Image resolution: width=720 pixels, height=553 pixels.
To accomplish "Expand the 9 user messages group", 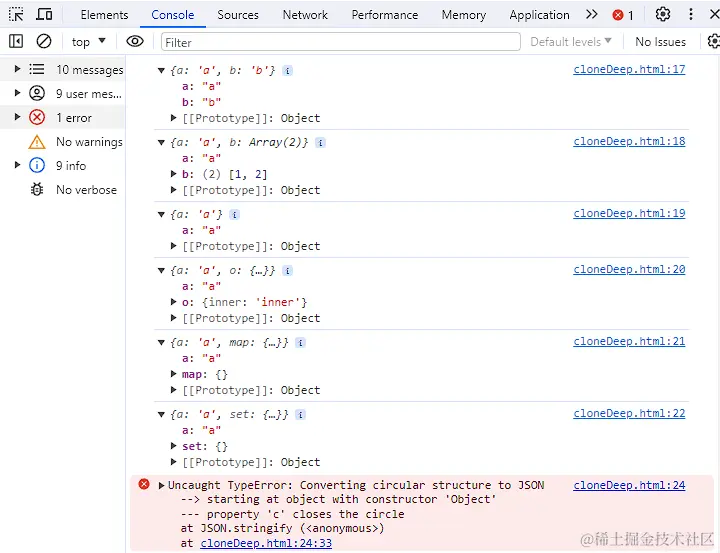I will [17, 93].
